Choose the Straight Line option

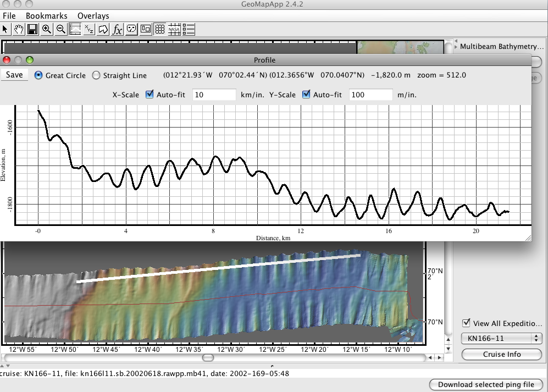96,75
